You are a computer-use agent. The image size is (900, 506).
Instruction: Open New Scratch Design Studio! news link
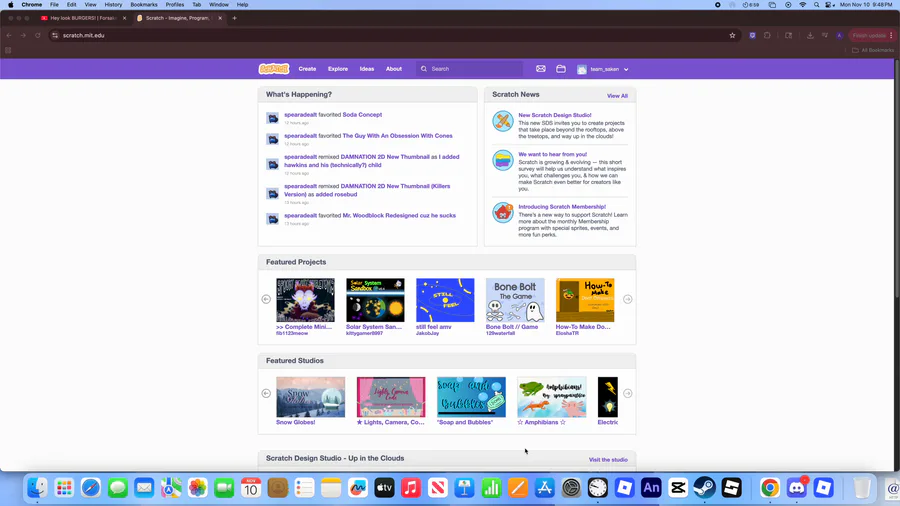554,115
